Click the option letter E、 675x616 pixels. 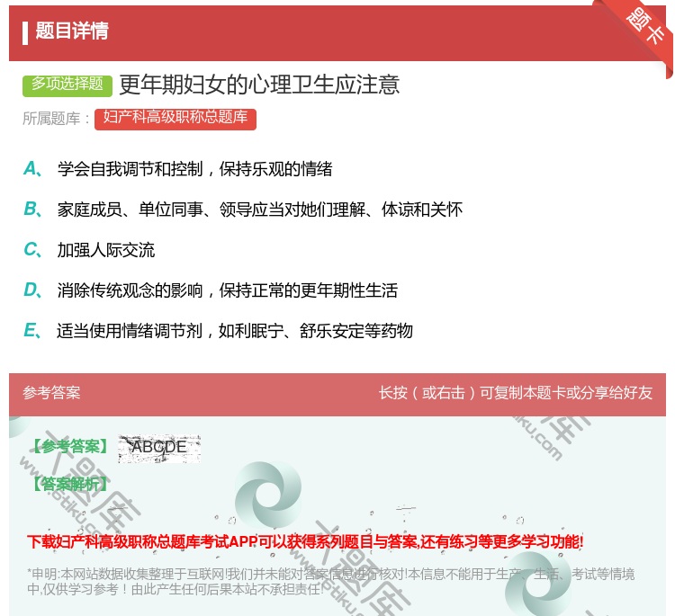[x=32, y=331]
